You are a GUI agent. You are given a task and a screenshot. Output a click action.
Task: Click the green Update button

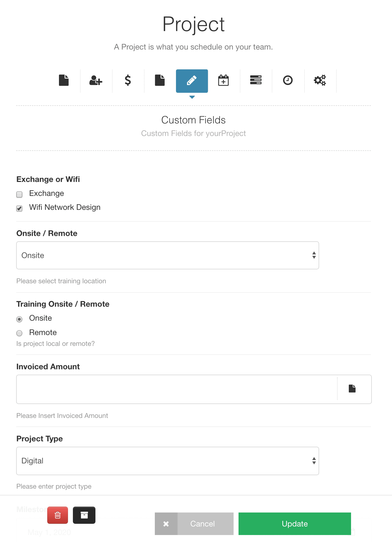[295, 524]
